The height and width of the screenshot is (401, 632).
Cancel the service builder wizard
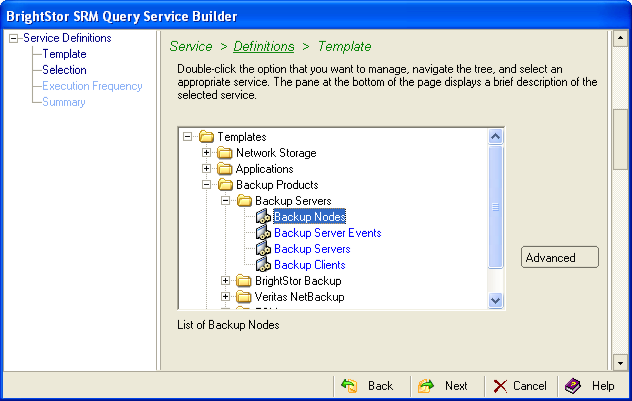point(520,386)
